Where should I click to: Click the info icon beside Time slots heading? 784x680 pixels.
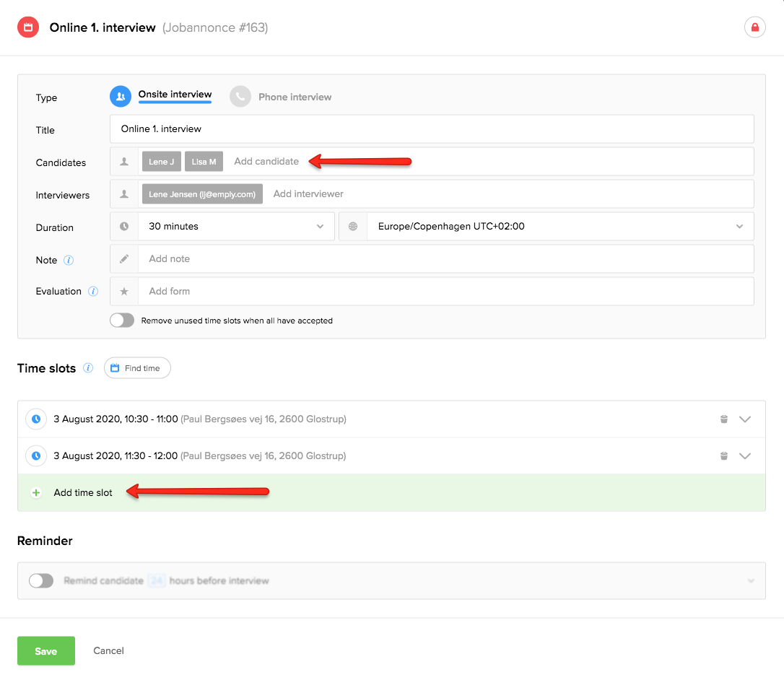click(88, 368)
